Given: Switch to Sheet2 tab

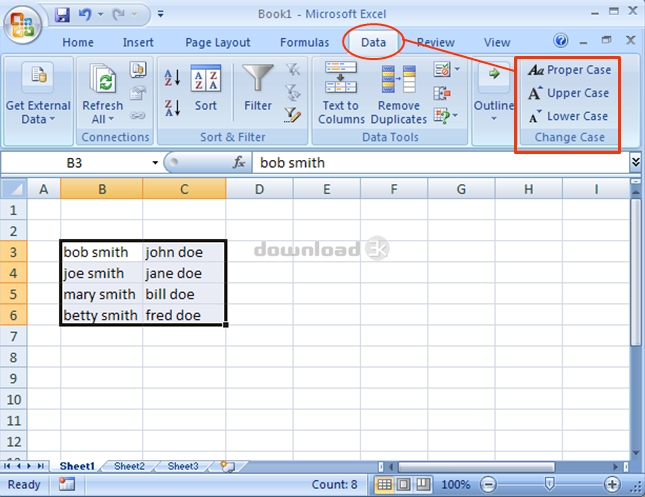Looking at the screenshot, I should (x=129, y=466).
